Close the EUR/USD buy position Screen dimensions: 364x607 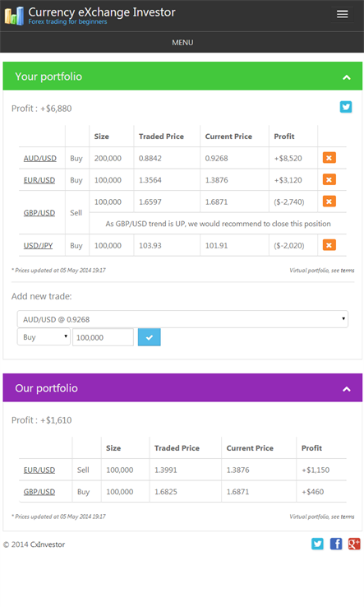[x=329, y=179]
